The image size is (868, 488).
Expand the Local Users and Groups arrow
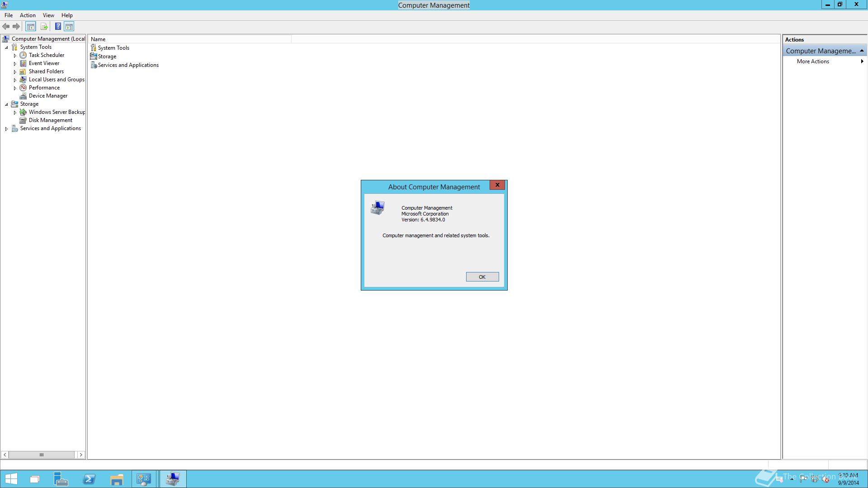(15, 80)
